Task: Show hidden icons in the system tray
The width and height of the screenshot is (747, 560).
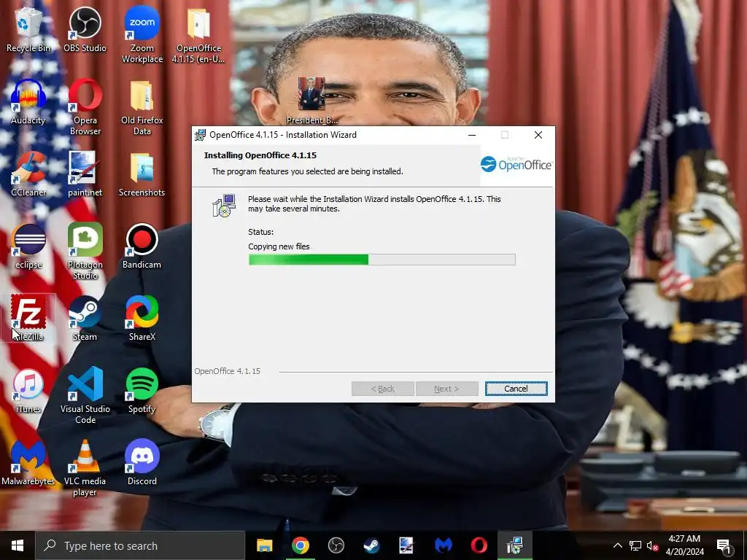Action: [x=617, y=545]
